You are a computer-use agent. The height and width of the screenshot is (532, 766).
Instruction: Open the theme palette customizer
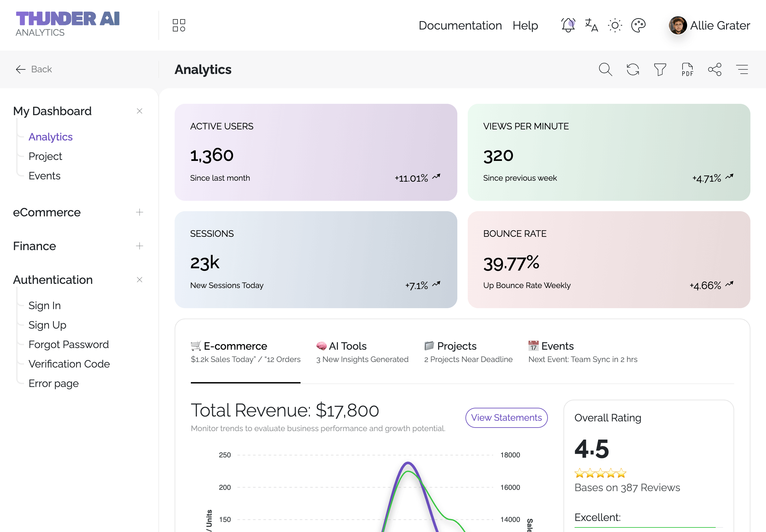(638, 25)
